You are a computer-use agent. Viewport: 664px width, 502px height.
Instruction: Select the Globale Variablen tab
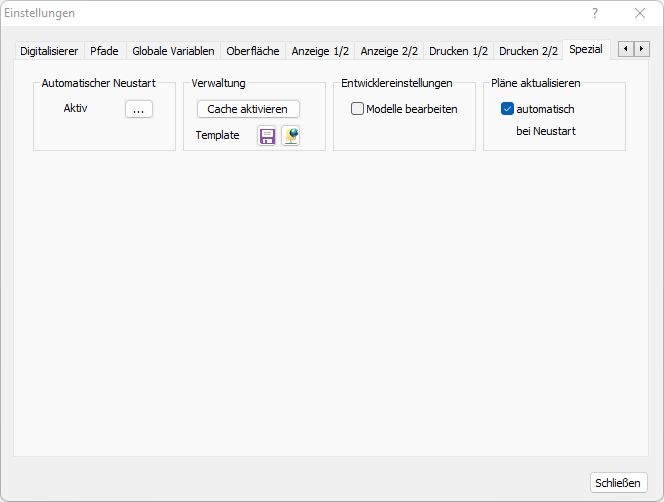(173, 51)
